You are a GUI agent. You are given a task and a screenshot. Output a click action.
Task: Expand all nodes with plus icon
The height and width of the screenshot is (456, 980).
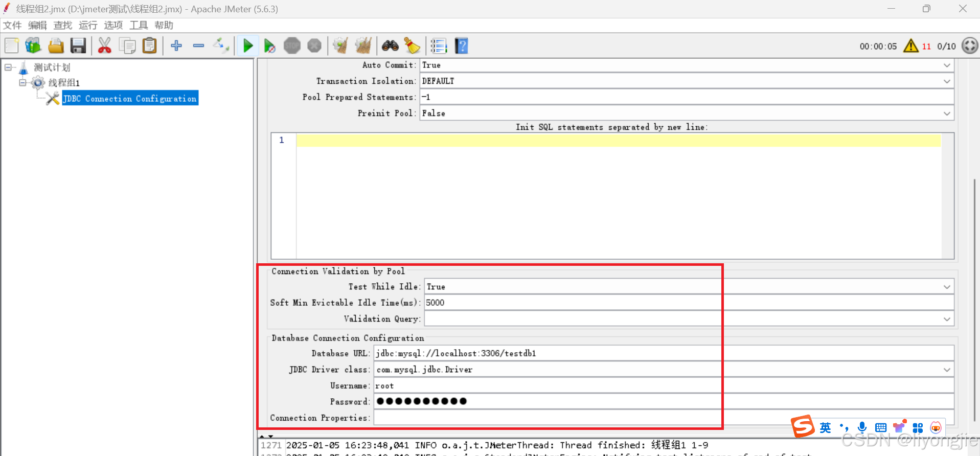pos(176,46)
